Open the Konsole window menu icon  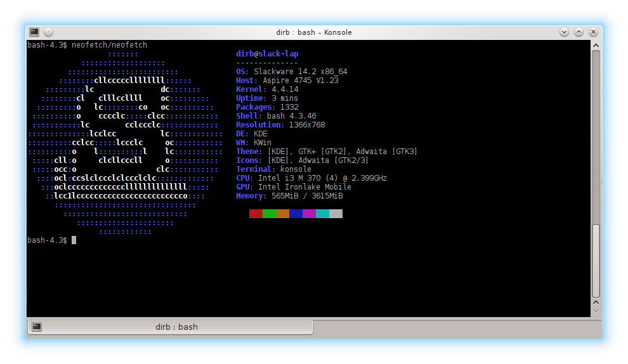34,32
